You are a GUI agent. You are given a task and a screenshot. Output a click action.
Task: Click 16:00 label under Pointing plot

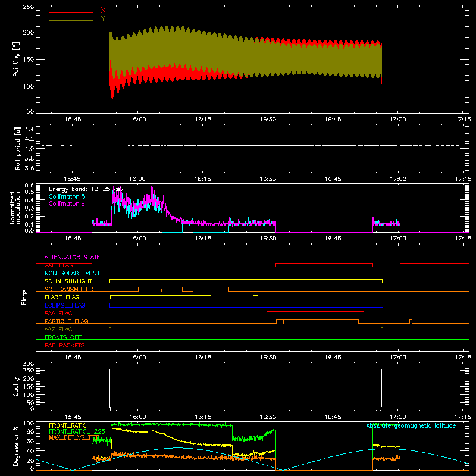pyautogui.click(x=138, y=120)
